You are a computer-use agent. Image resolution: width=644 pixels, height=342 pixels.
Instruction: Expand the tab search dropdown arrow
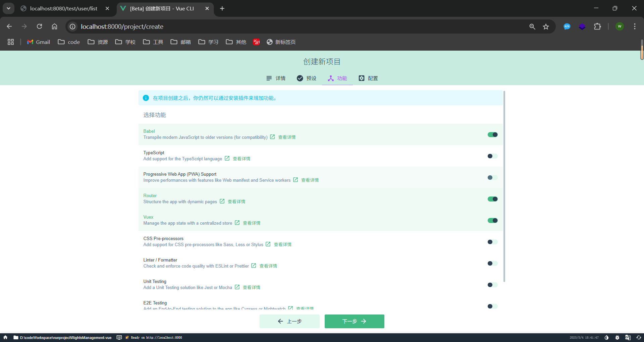tap(8, 8)
